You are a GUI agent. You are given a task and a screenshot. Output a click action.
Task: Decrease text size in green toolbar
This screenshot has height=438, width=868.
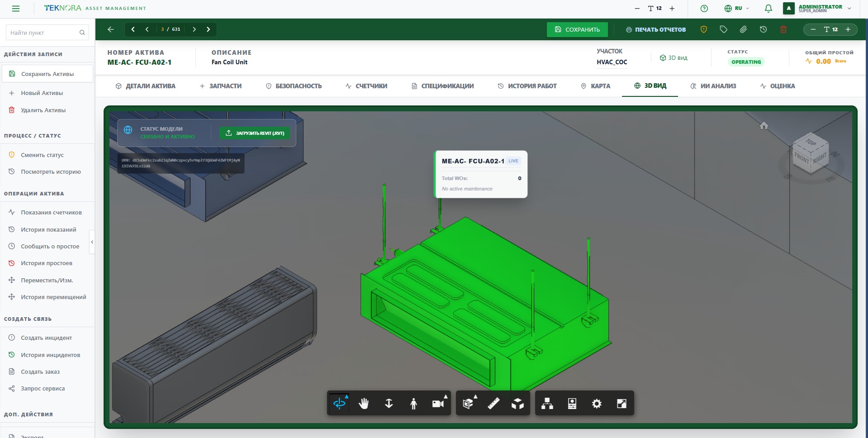(x=813, y=29)
